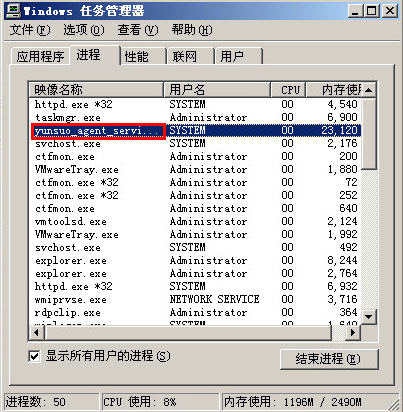Screen dimensions: 403x412
Task: Switch to the 联网 tab
Action: [x=190, y=56]
